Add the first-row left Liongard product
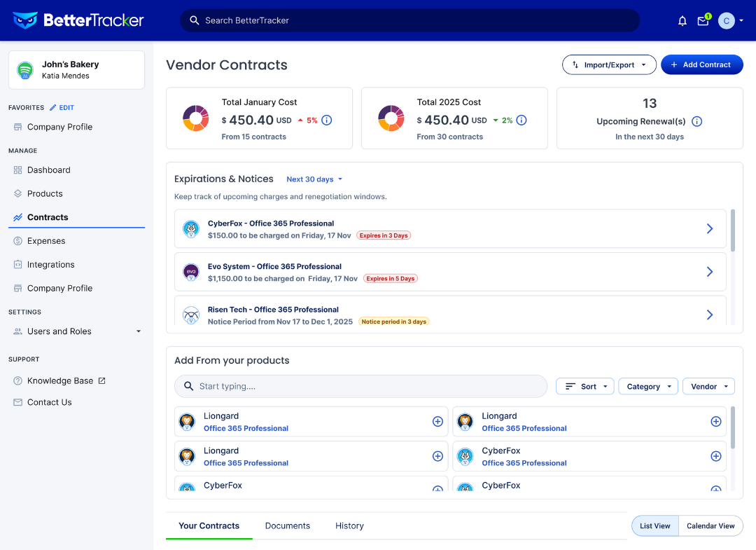The height and width of the screenshot is (550, 756). (x=437, y=422)
